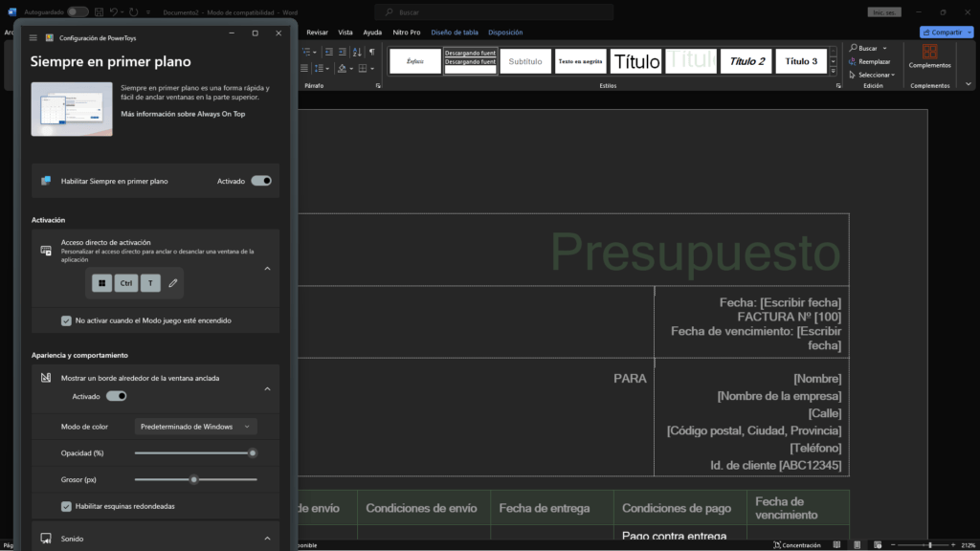The width and height of the screenshot is (980, 551).
Task: Collapse the Acceso directo de activación section
Action: click(268, 269)
